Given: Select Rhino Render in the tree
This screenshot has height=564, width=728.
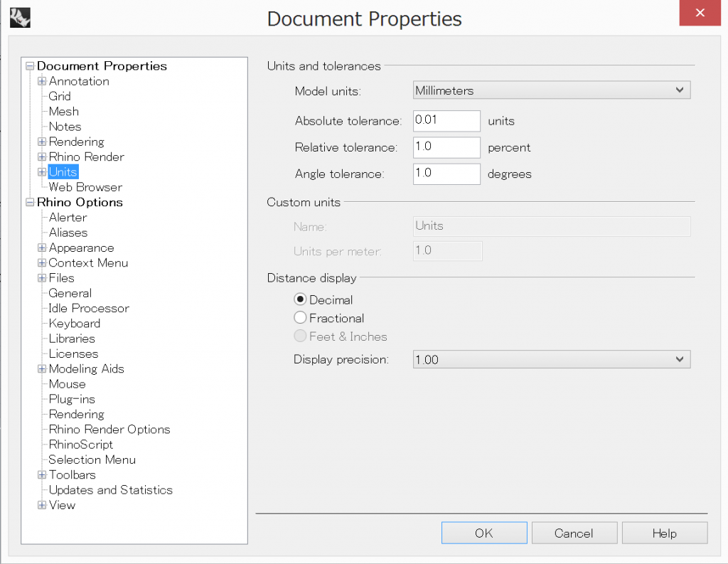Looking at the screenshot, I should [86, 157].
